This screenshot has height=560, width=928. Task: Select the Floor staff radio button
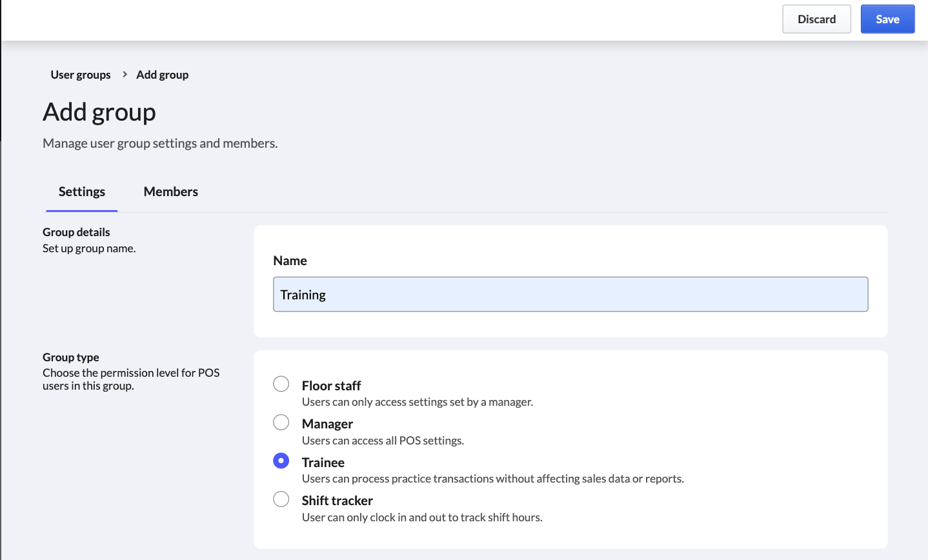(281, 384)
